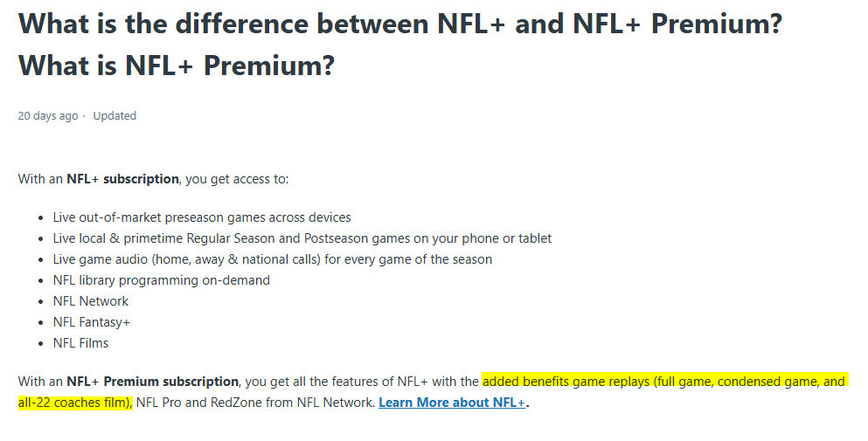Click NFL library programming on-demand item

pyautogui.click(x=162, y=280)
